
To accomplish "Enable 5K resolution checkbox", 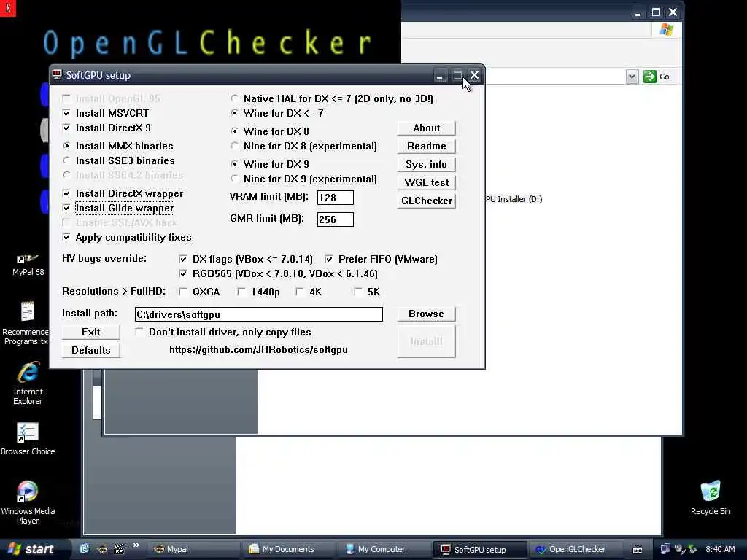I will click(358, 292).
